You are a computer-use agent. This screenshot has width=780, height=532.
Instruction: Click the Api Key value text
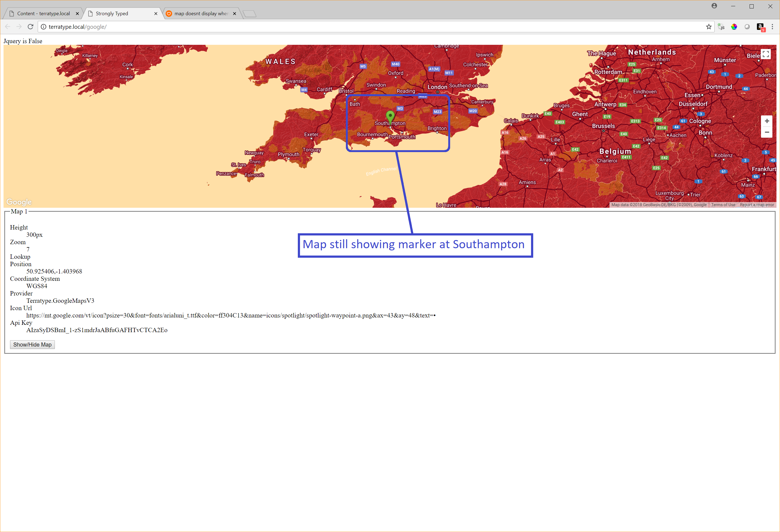pyautogui.click(x=97, y=330)
